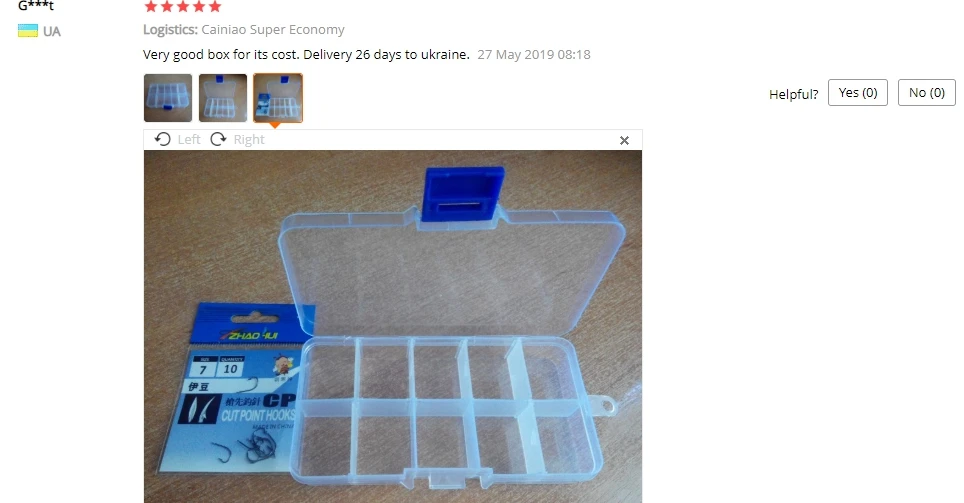Mark review unhelpful with No (0)
This screenshot has width=964, height=503.
pos(926,92)
